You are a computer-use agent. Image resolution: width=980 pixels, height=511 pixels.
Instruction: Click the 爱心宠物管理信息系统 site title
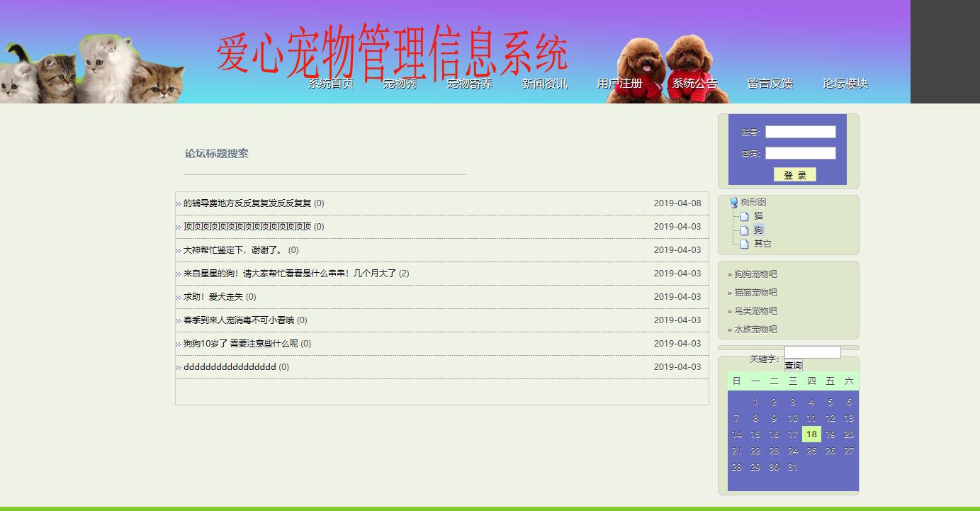point(393,52)
